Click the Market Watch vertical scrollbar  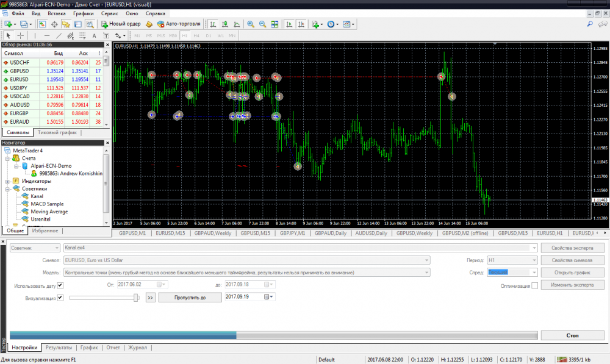point(106,88)
